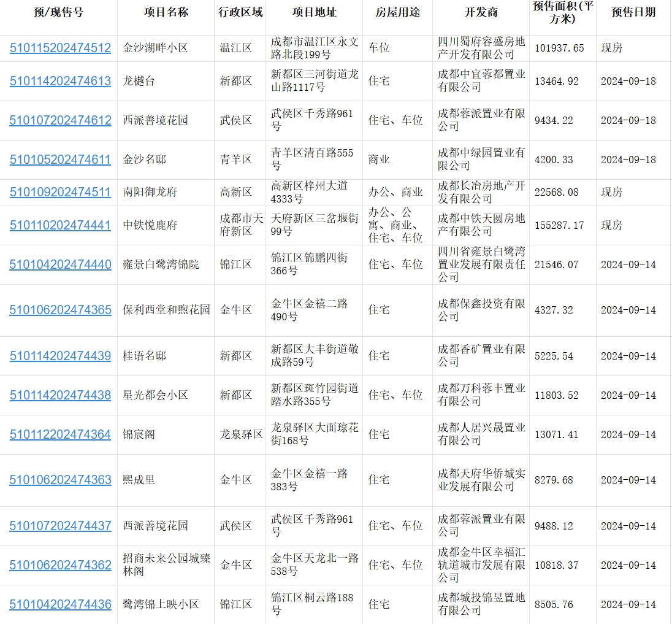The width and height of the screenshot is (672, 624).
Task: Click the 开发商 column header
Action: (481, 12)
